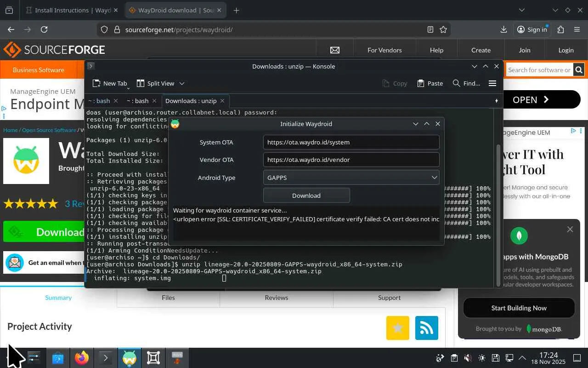
Task: Open Firefox from the taskbar
Action: point(82,358)
